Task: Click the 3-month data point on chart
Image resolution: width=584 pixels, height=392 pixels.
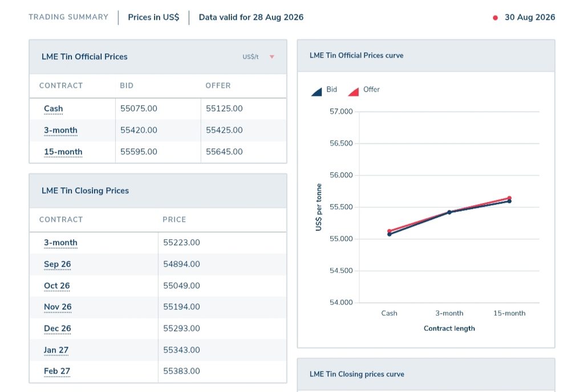Action: 449,212
